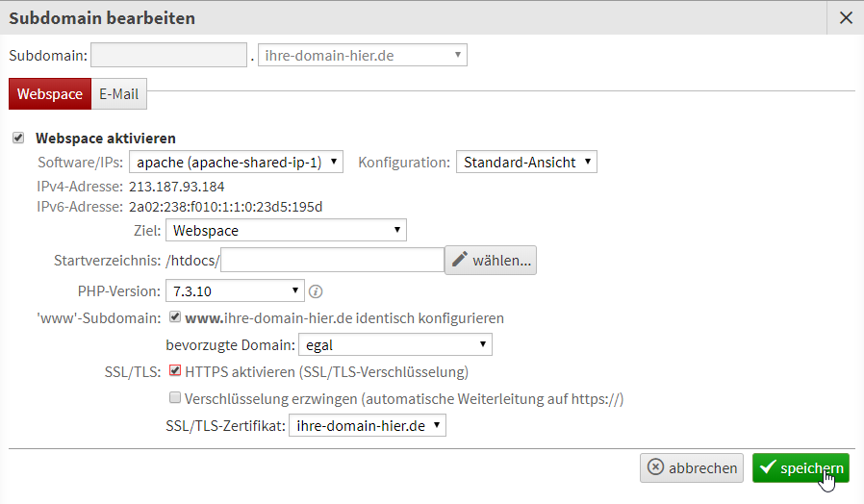Click the PHP version info icon

pyautogui.click(x=315, y=290)
